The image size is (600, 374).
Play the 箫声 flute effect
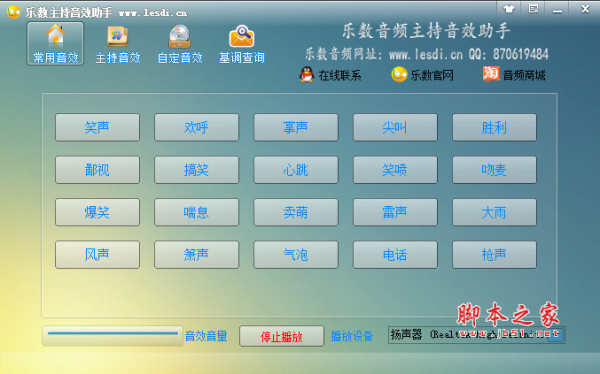196,255
